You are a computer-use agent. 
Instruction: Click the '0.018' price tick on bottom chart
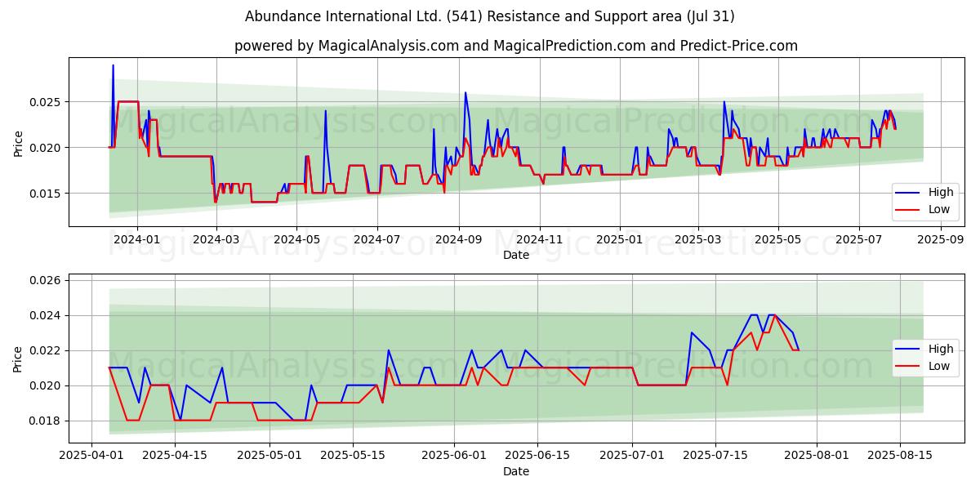pos(47,421)
